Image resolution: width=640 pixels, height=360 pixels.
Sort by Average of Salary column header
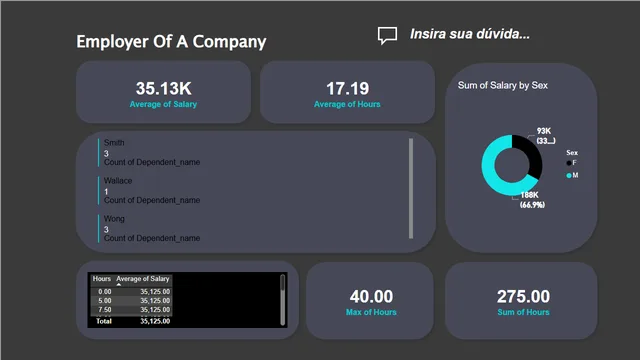point(143,279)
